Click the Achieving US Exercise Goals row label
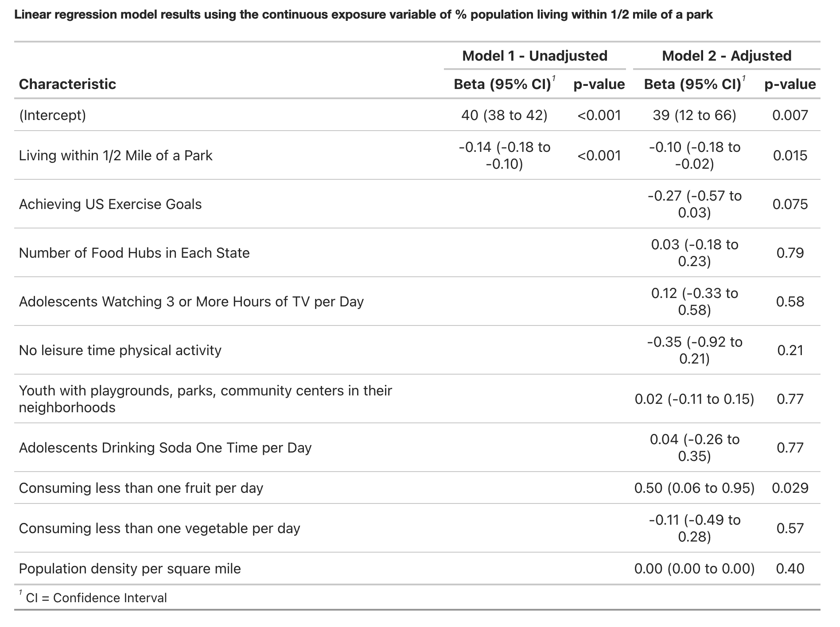This screenshot has width=840, height=627. click(110, 204)
